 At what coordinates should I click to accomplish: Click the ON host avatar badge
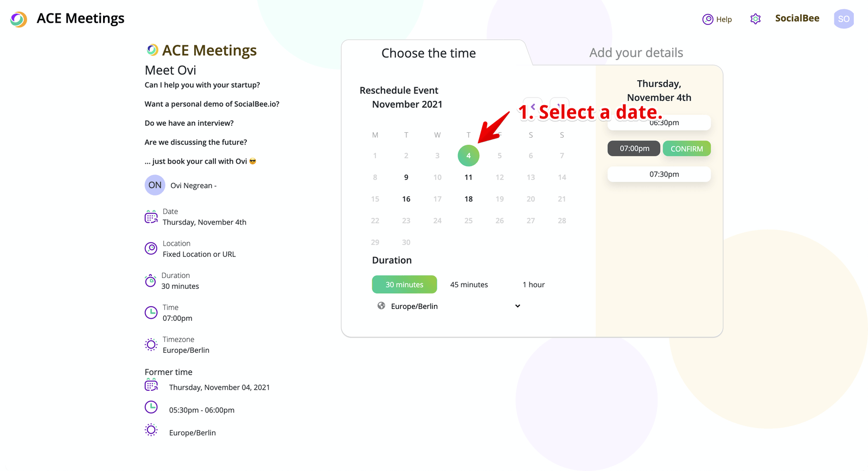click(155, 185)
